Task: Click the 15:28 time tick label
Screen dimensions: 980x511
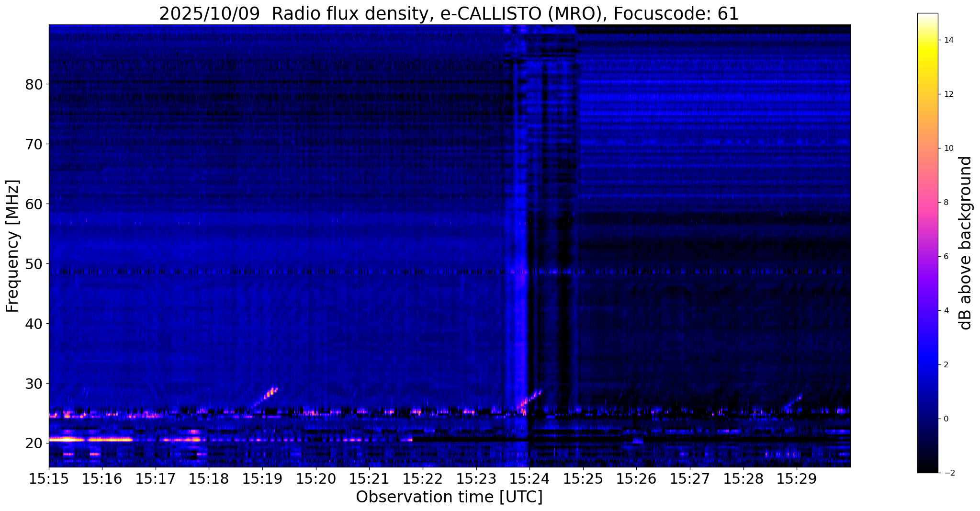Action: click(x=743, y=478)
